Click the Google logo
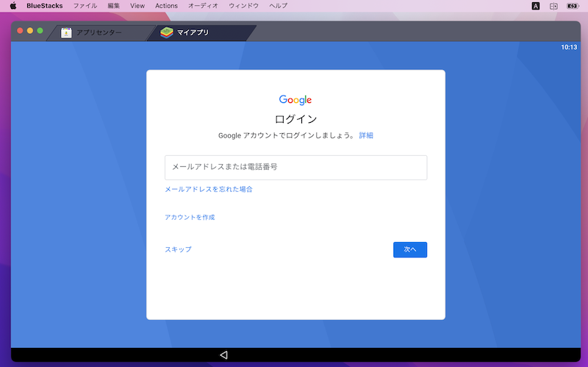Viewport: 588px width, 367px height. [295, 100]
